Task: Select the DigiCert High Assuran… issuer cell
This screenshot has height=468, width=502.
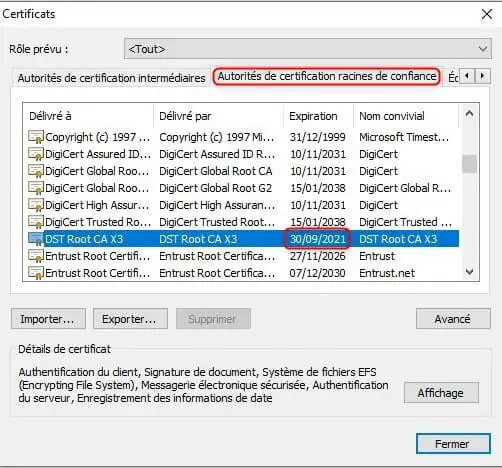Action: 217,205
